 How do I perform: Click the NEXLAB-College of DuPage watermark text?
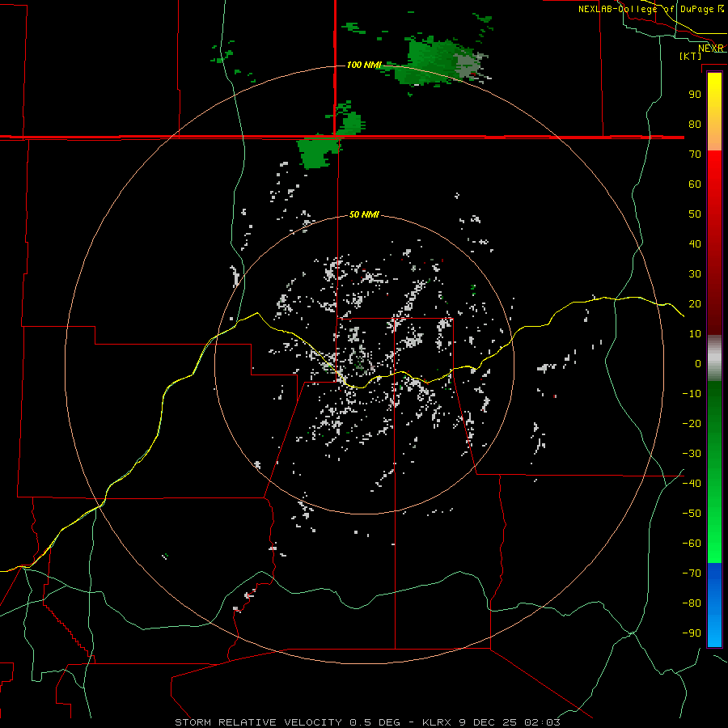point(650,9)
